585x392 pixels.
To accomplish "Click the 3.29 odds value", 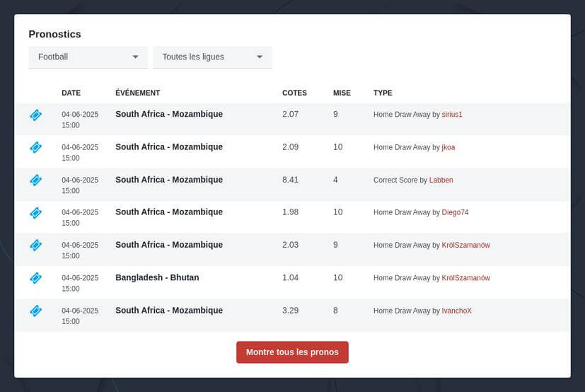I will coord(290,311).
